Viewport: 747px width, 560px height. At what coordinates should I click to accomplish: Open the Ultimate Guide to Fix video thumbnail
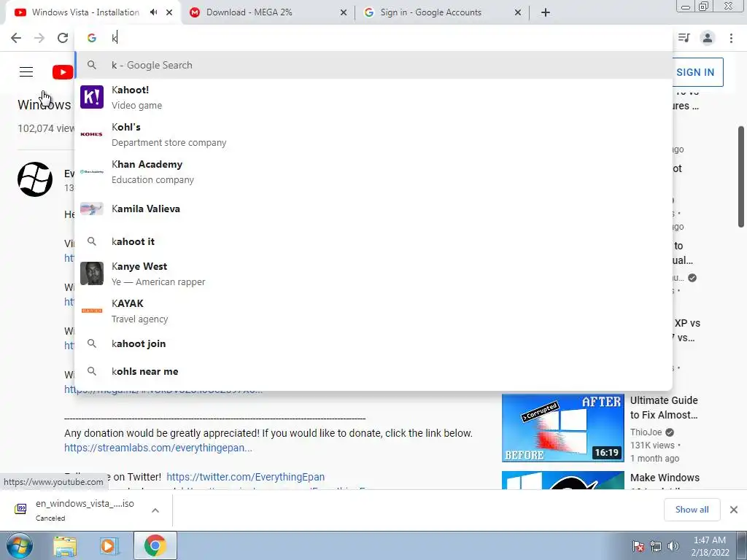point(562,428)
